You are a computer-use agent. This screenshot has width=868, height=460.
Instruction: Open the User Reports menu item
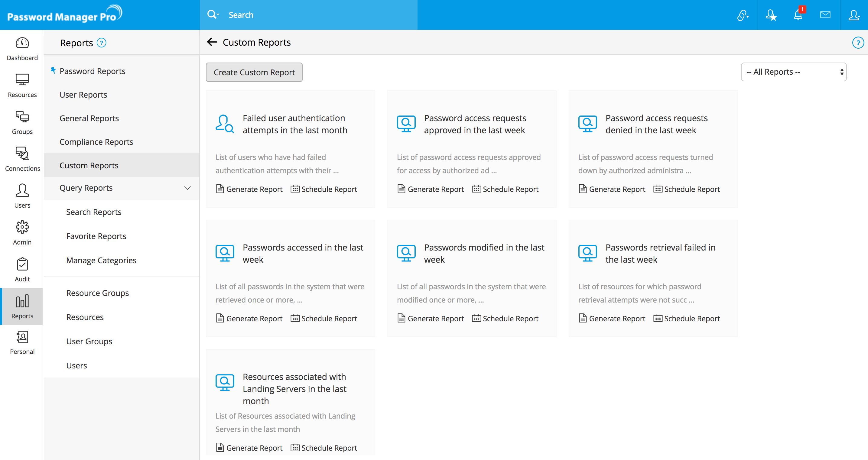coord(83,95)
